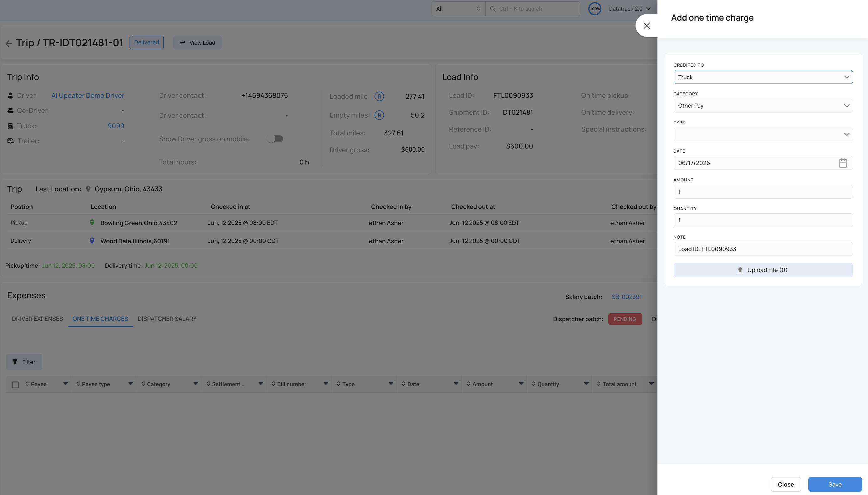
Task: Open the Payee column filter icon
Action: [x=65, y=384]
